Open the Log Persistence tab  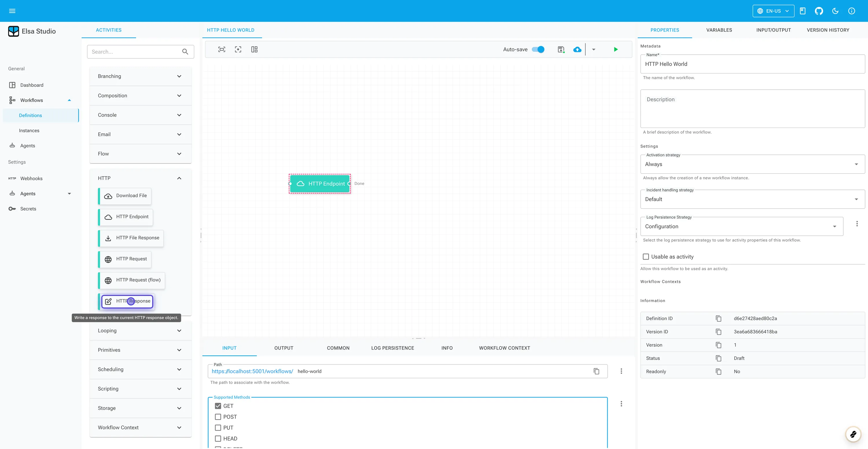(x=393, y=348)
